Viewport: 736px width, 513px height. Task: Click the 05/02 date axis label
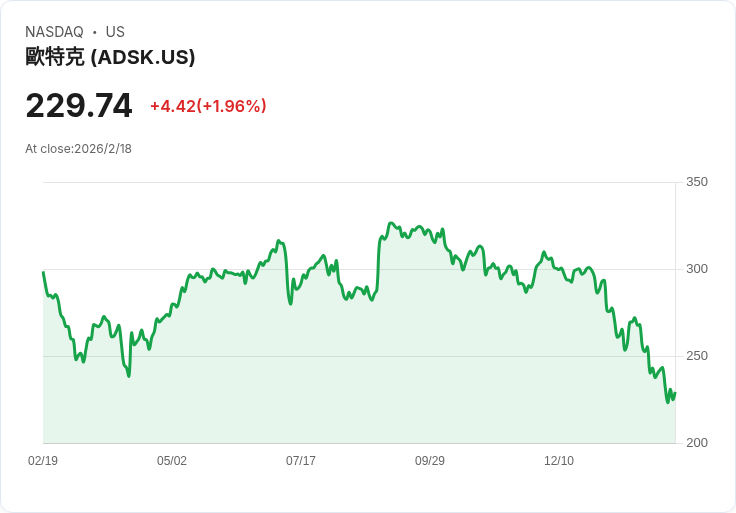pyautogui.click(x=172, y=460)
